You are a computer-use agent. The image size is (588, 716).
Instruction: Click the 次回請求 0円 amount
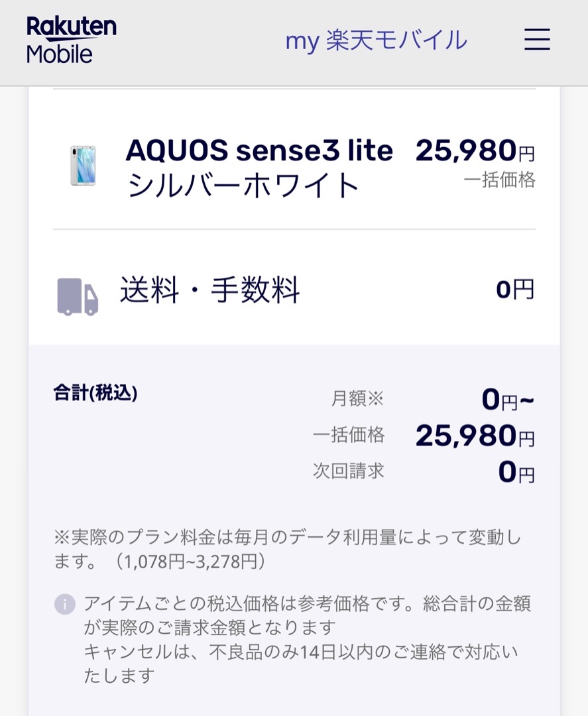[x=516, y=472]
